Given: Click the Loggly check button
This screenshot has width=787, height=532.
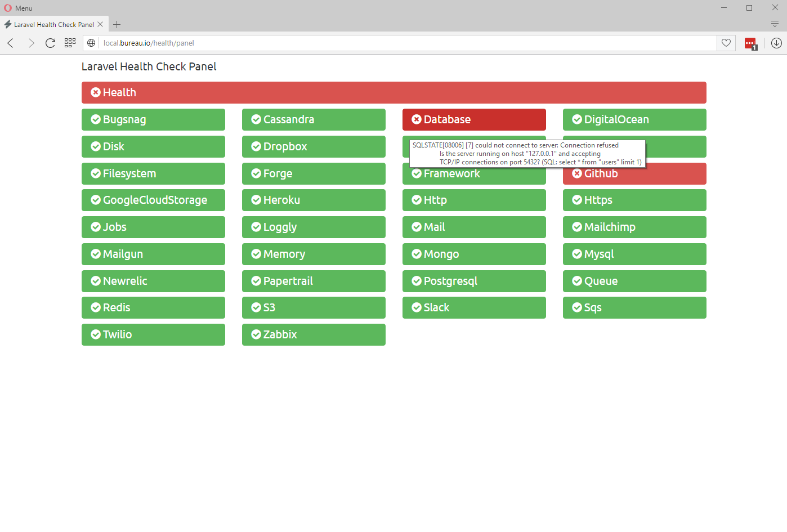Looking at the screenshot, I should [x=314, y=227].
